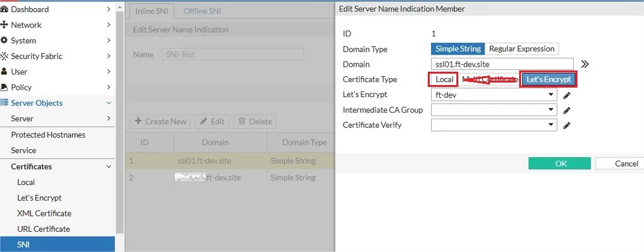Click the System gear icon
Viewport: 644px width, 252px height.
4,40
